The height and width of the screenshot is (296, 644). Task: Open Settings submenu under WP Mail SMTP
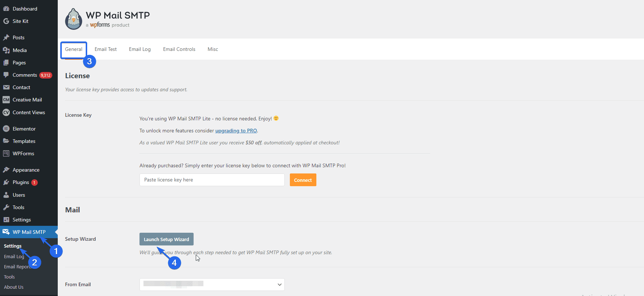tap(13, 246)
